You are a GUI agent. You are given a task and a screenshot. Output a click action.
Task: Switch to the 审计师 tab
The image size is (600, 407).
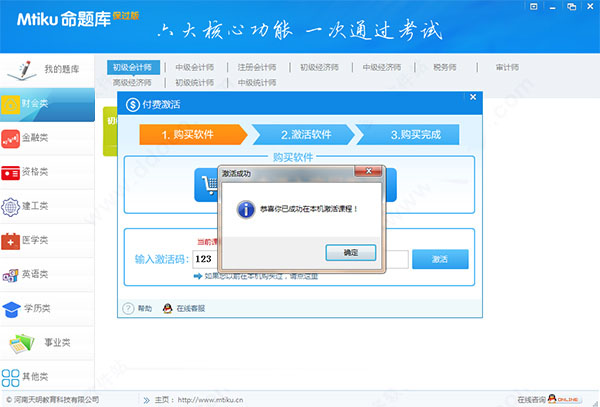tap(507, 67)
